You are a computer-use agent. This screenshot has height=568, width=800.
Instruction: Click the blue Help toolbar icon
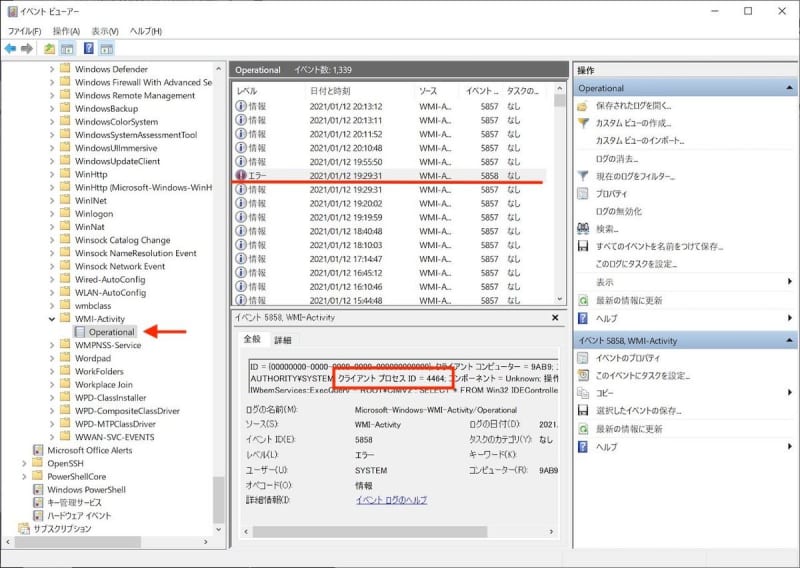[89, 48]
